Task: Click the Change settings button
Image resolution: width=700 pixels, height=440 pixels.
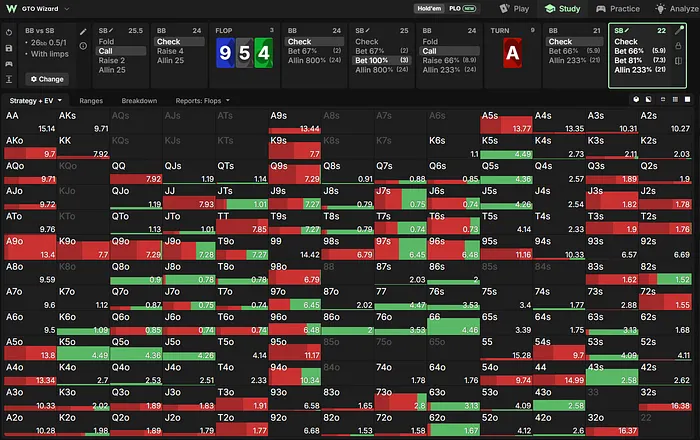Action: pos(47,79)
